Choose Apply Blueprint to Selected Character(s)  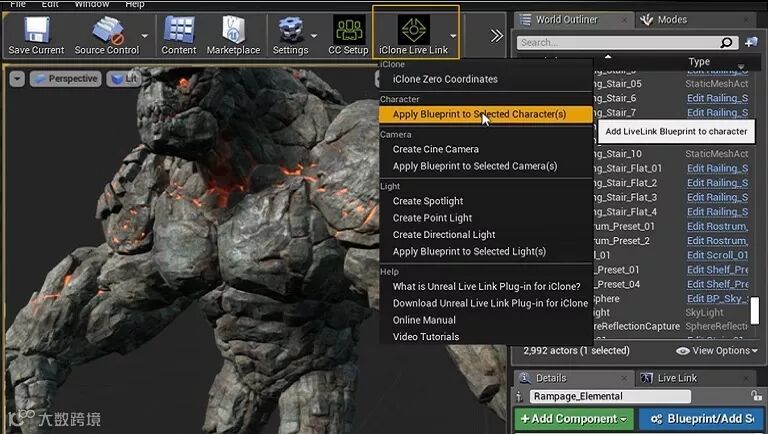485,114
